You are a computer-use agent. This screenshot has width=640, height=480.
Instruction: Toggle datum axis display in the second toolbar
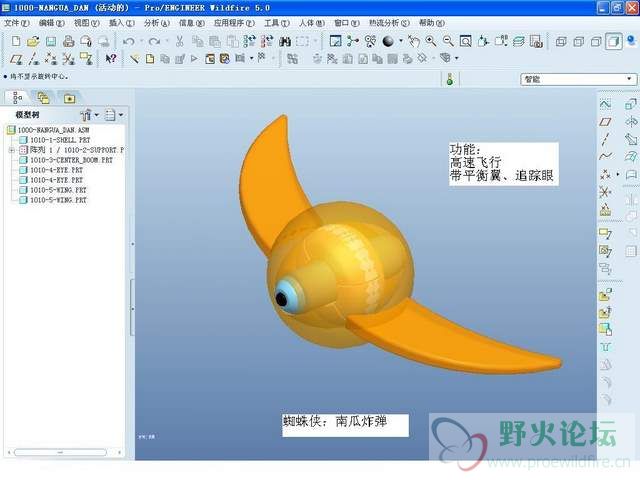(33, 59)
